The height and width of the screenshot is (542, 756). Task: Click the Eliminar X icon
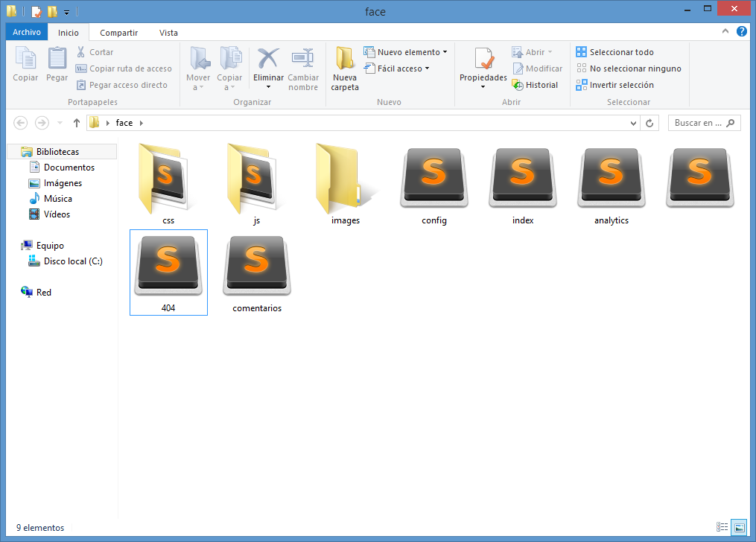[x=268, y=58]
